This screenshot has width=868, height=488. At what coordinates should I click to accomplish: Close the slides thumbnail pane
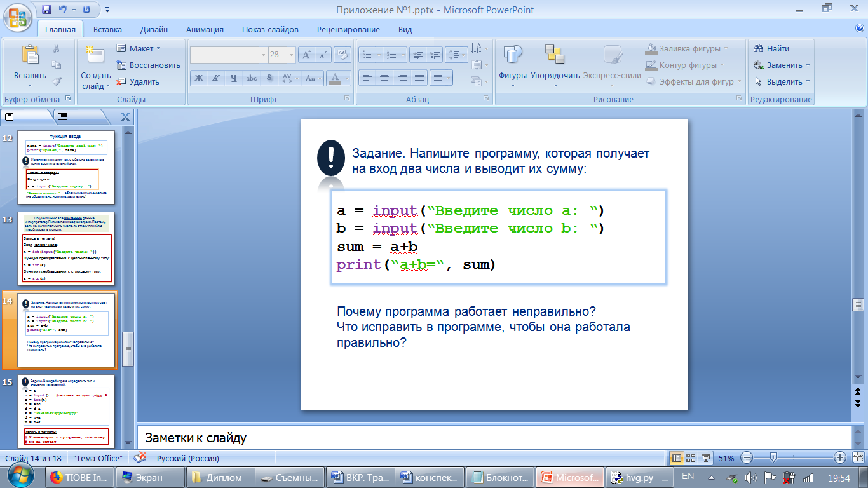tap(125, 116)
